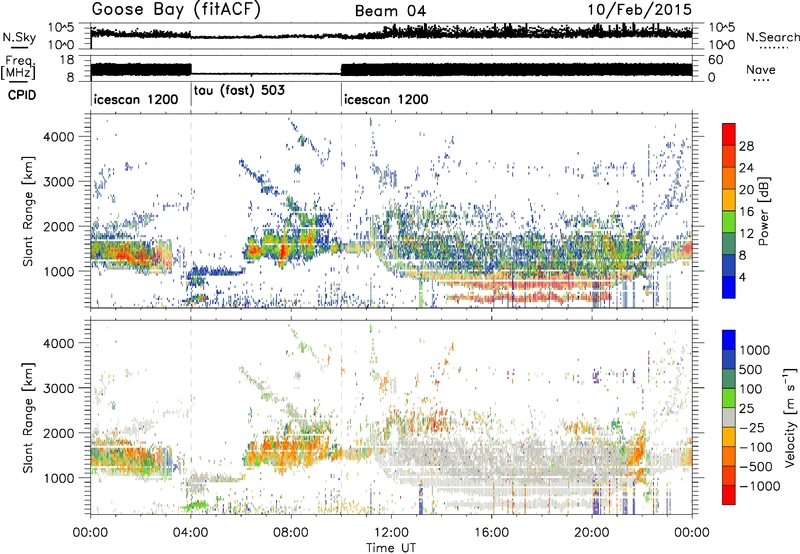
Task: Click the 4 label on Power colorbar
Action: (x=742, y=277)
